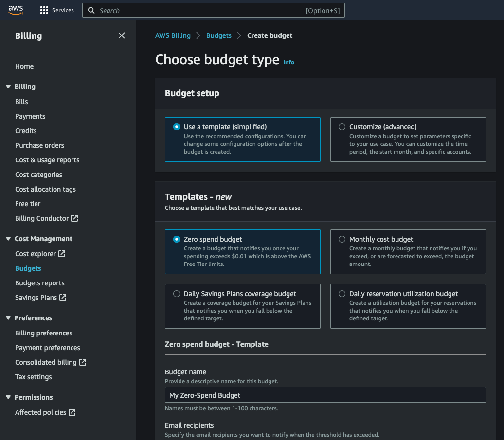Collapse the Billing section triangle
504x440 pixels.
(8, 87)
